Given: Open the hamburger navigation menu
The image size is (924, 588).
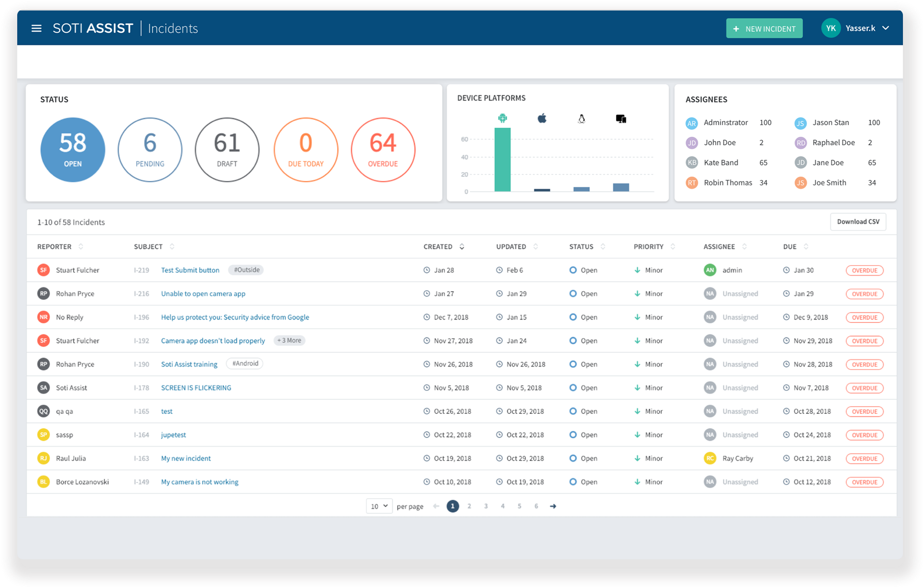Looking at the screenshot, I should (x=36, y=28).
